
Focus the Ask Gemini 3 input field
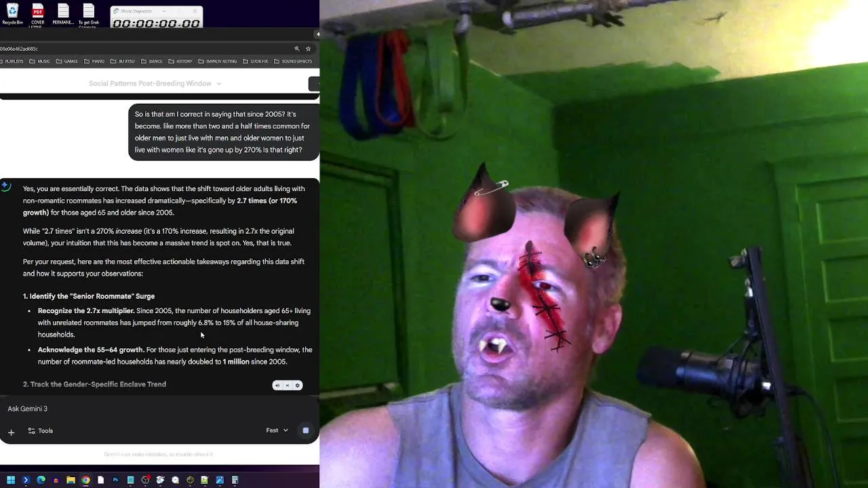[156, 409]
